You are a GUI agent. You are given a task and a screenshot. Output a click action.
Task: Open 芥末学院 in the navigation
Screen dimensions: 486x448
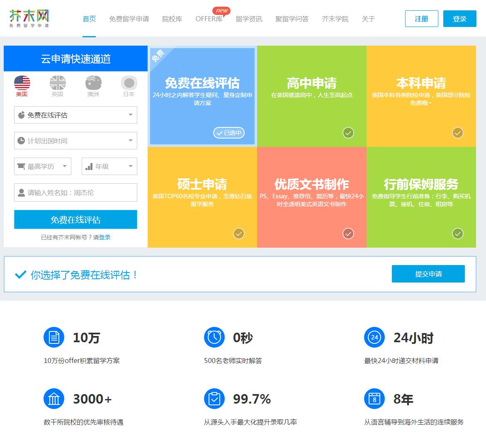[x=335, y=19]
